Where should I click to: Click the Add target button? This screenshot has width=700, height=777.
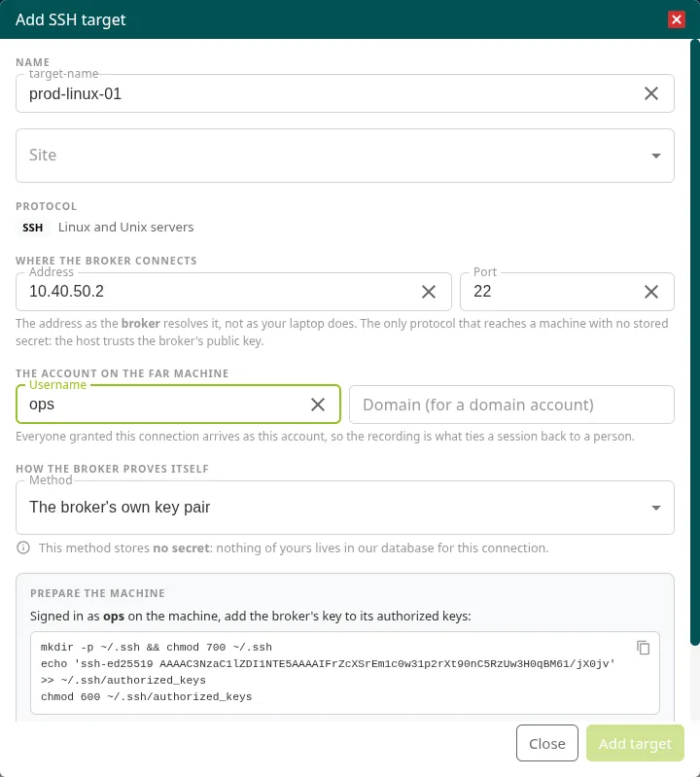(635, 743)
